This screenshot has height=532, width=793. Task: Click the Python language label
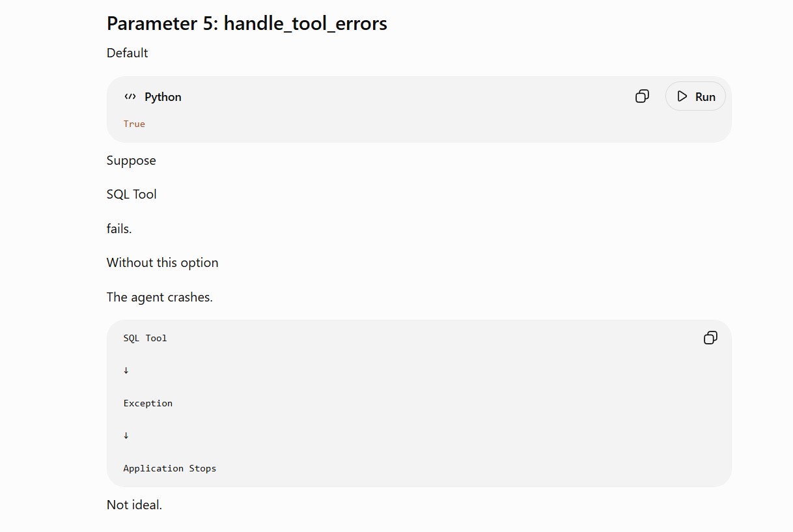(x=163, y=96)
